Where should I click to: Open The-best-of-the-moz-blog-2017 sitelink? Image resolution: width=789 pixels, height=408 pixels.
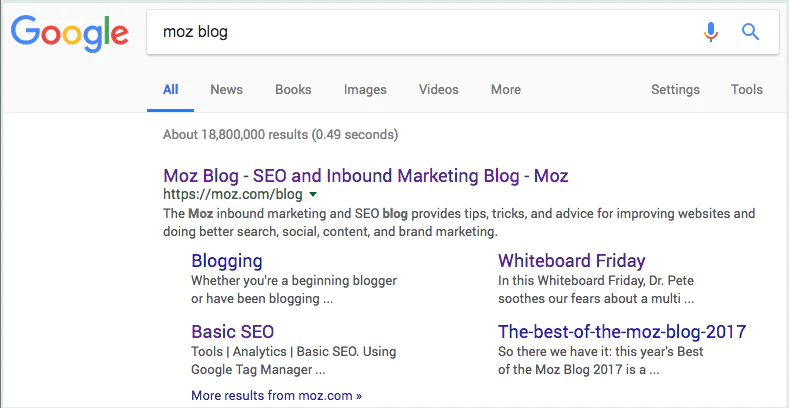(x=622, y=332)
